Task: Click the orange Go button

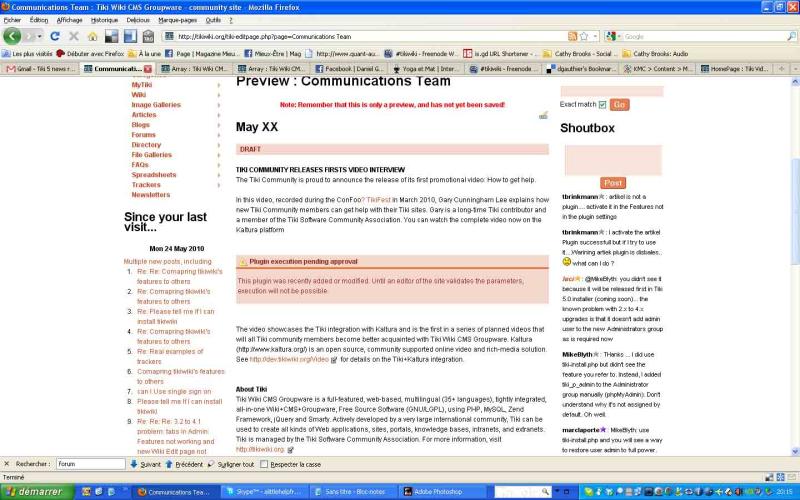Action: (619, 105)
